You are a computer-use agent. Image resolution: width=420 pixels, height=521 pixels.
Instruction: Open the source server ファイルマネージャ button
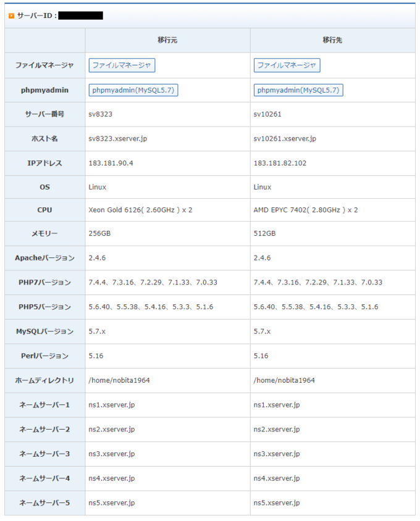(122, 65)
